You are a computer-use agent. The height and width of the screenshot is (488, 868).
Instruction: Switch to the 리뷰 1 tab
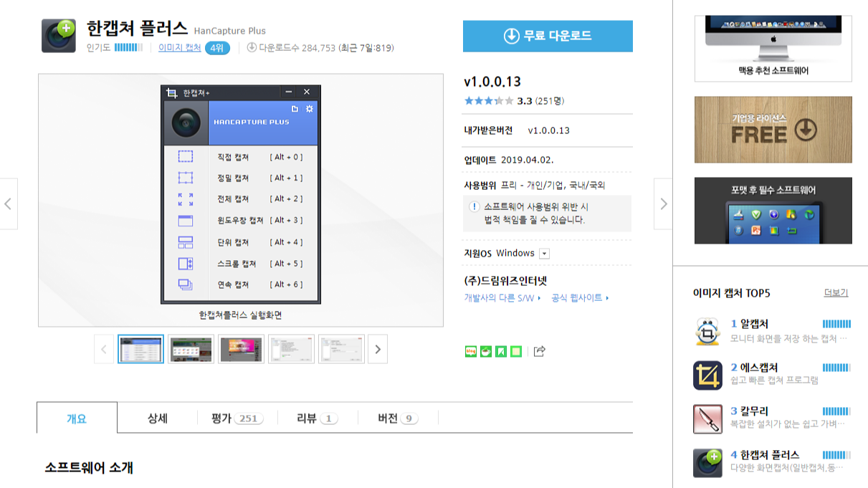[x=318, y=418]
